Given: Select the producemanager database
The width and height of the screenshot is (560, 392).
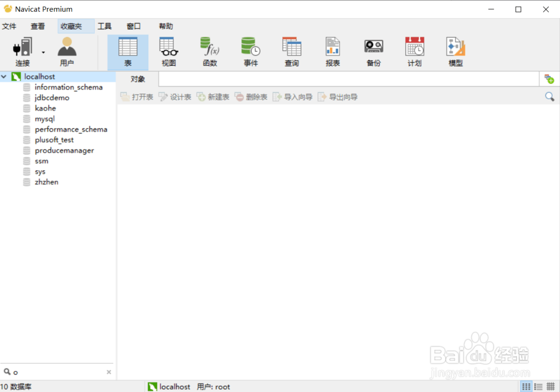Looking at the screenshot, I should pyautogui.click(x=64, y=150).
